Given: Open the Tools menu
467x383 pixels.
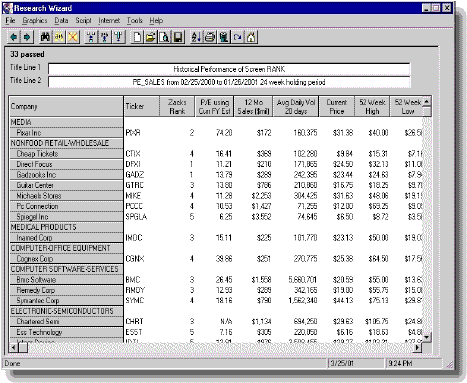Looking at the screenshot, I should (135, 21).
